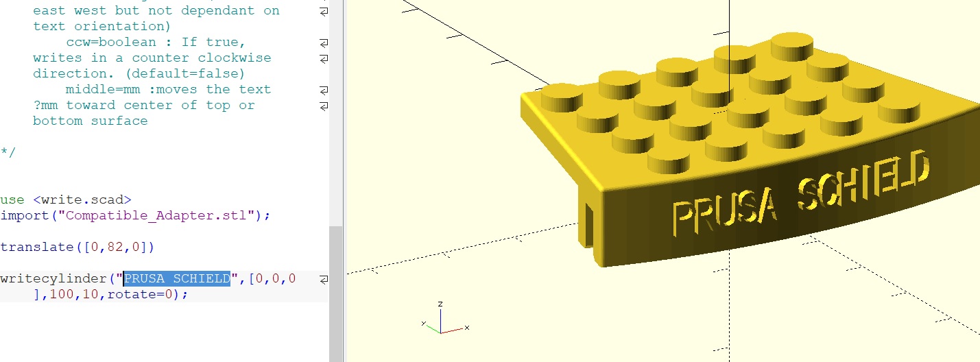Click the comment line "bottom surface"

pyautogui.click(x=90, y=121)
